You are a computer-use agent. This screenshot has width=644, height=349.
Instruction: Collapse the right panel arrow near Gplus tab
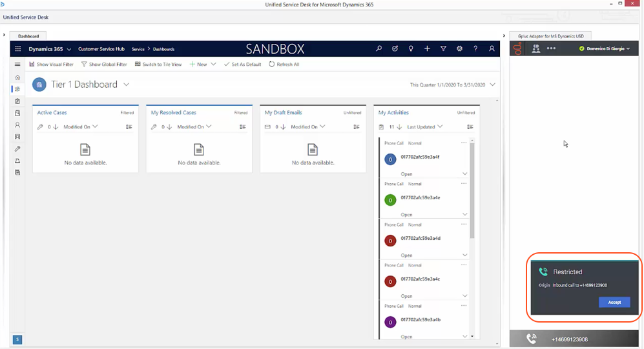504,35
